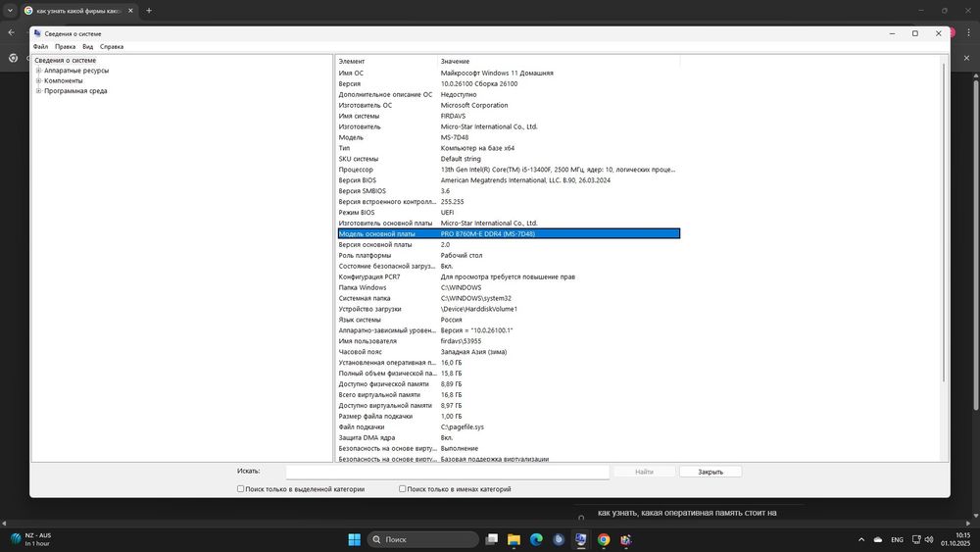Click the System Information window title icon

click(37, 33)
